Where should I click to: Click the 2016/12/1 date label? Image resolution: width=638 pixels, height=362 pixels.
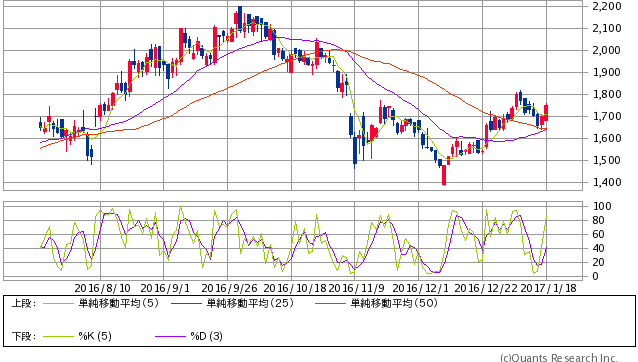point(420,288)
